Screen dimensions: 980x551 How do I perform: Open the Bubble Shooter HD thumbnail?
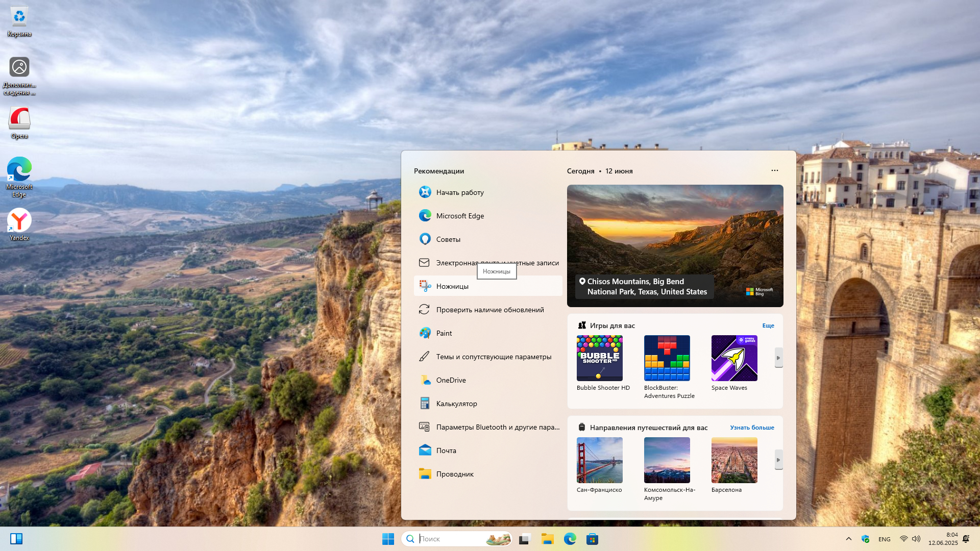tap(599, 358)
